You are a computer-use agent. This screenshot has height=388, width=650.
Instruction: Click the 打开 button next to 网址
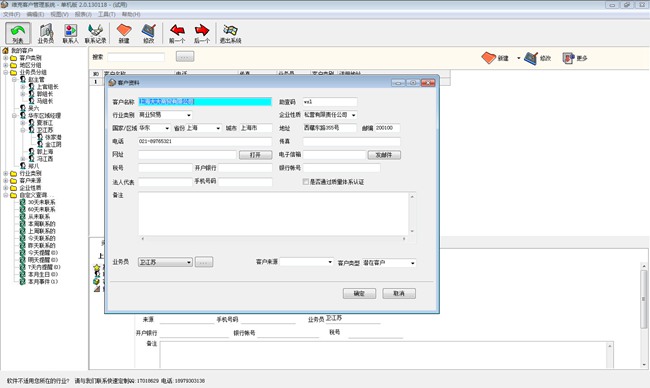coord(255,155)
